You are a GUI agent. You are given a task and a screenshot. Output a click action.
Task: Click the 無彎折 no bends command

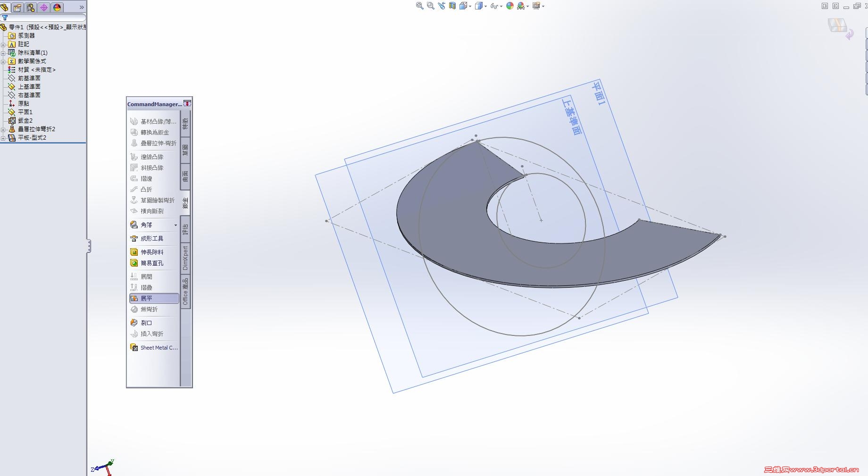click(x=144, y=309)
